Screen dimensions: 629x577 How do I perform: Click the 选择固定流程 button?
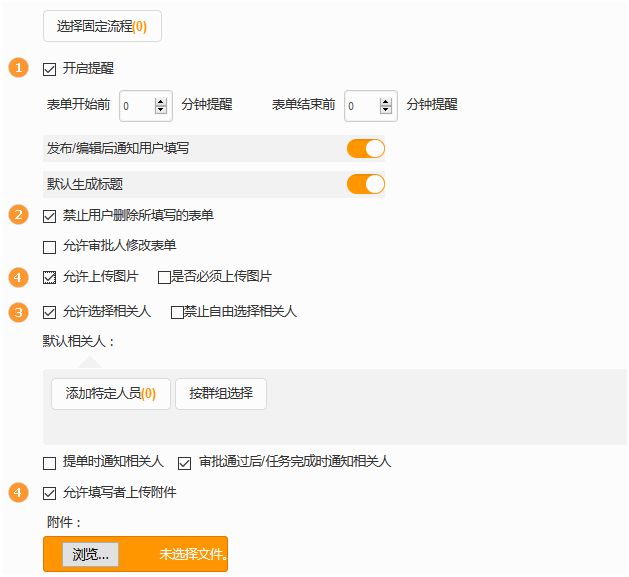click(102, 27)
